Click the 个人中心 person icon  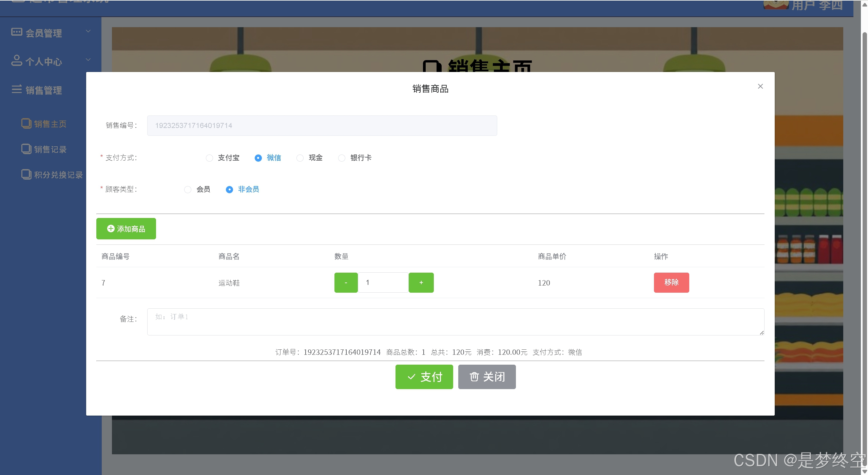(17, 60)
